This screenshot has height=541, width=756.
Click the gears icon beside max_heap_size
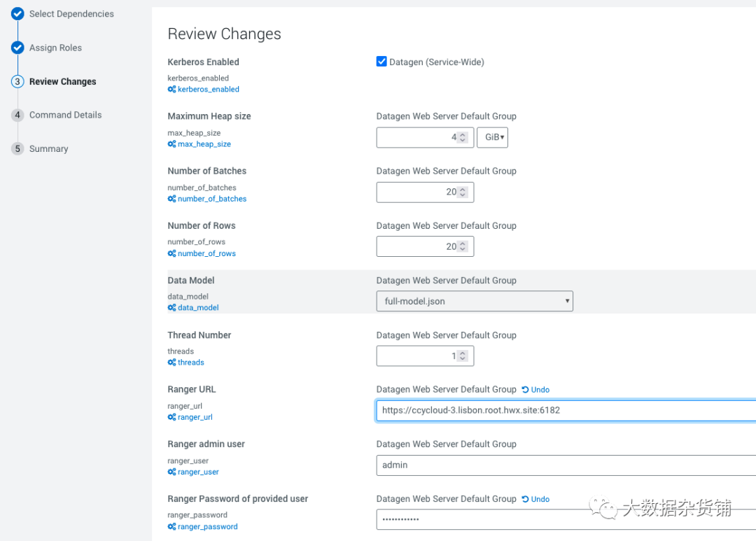[x=171, y=144]
